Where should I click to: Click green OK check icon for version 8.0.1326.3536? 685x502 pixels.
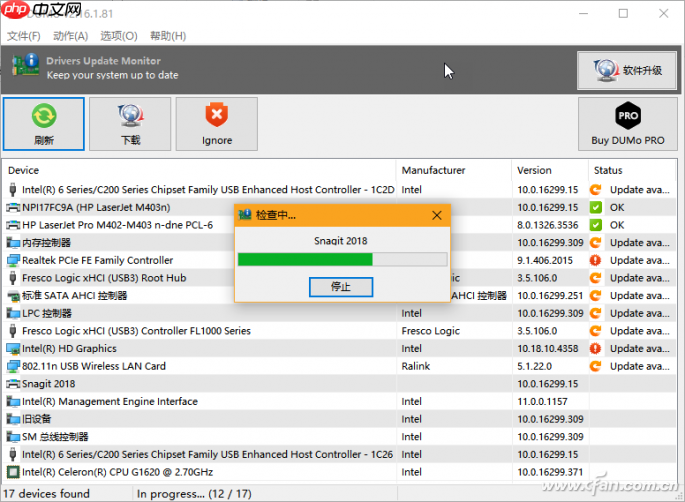(595, 225)
